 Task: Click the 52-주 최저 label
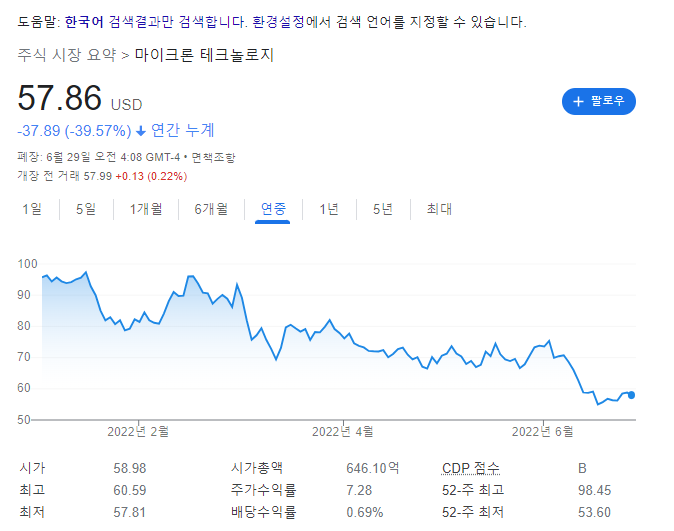tap(473, 512)
